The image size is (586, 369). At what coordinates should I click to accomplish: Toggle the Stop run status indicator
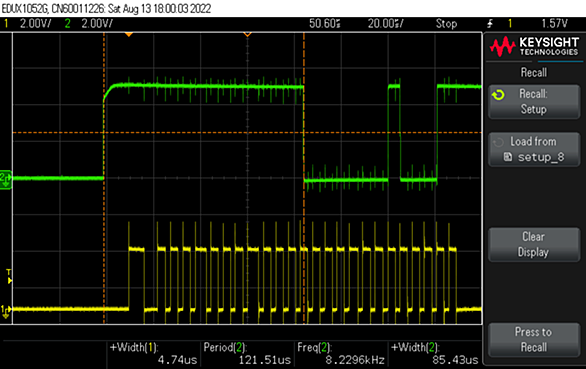point(446,24)
